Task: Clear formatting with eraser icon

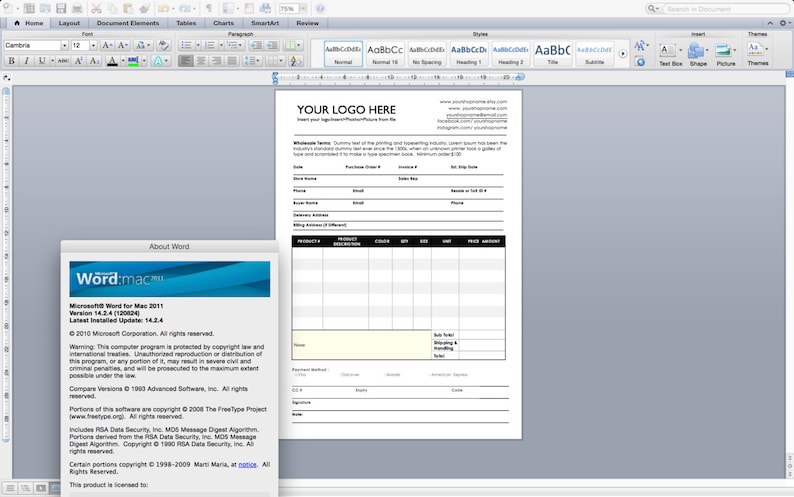Action: pyautogui.click(x=163, y=45)
